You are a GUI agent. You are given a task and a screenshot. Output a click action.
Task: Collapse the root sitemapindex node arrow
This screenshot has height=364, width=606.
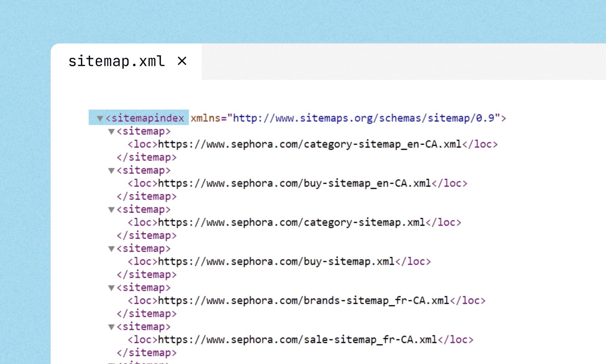[100, 119]
